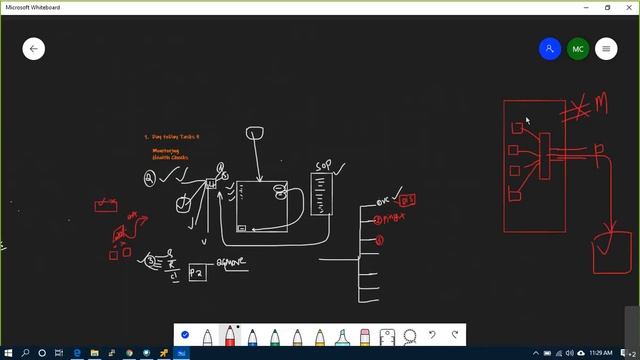The width and height of the screenshot is (640, 360).
Task: Open the MC account avatar
Action: [x=578, y=49]
